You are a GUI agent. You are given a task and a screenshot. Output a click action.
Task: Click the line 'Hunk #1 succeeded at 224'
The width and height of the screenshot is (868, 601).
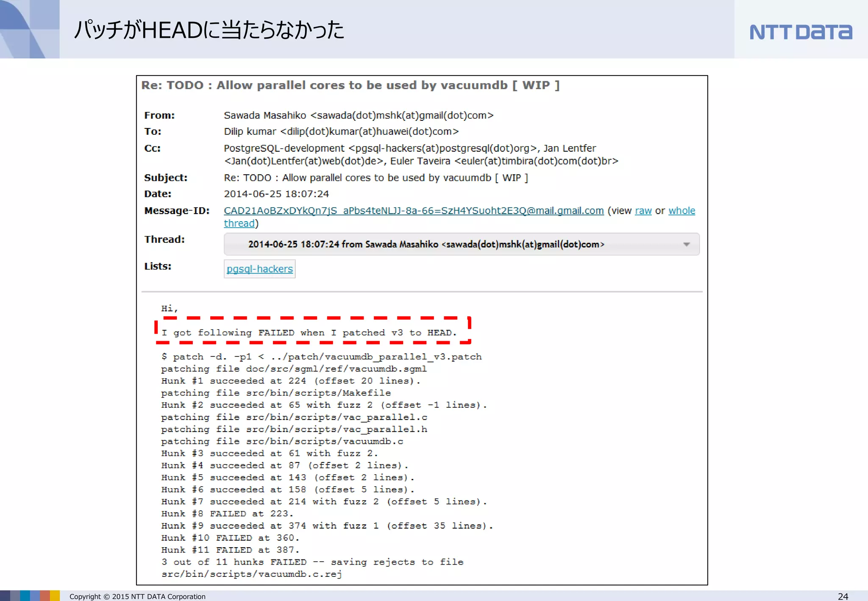[291, 381]
